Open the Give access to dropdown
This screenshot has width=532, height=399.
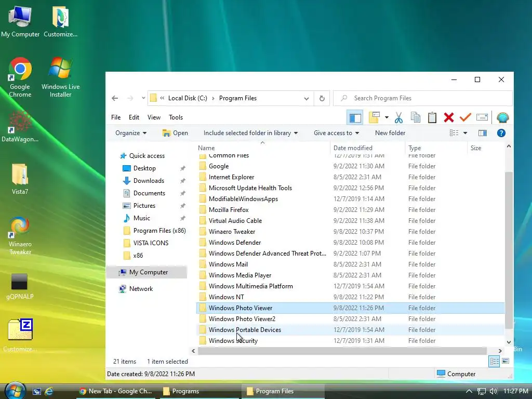tap(336, 133)
